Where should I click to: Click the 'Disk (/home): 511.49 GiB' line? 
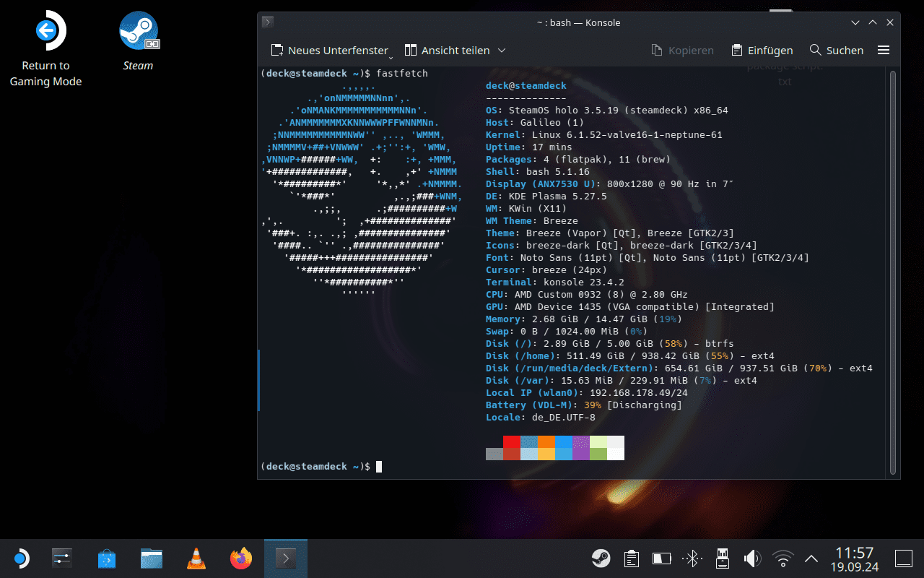630,356
